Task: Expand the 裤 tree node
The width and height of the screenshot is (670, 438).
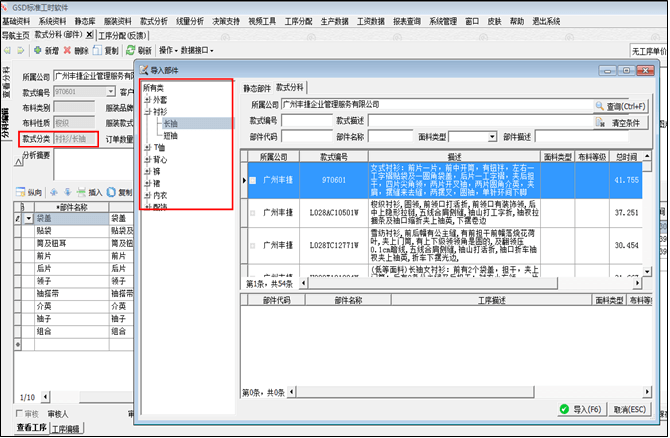Action: tap(147, 172)
